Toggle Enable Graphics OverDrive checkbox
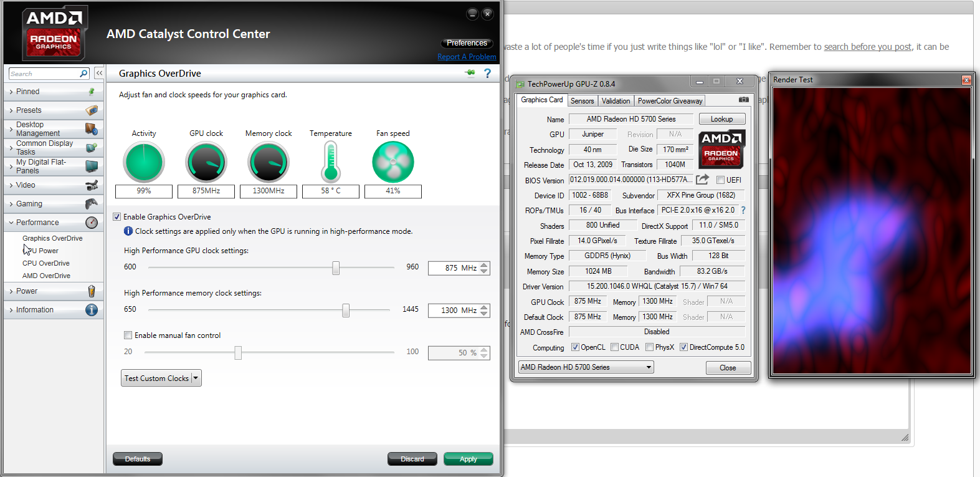This screenshot has width=980, height=477. [x=117, y=217]
